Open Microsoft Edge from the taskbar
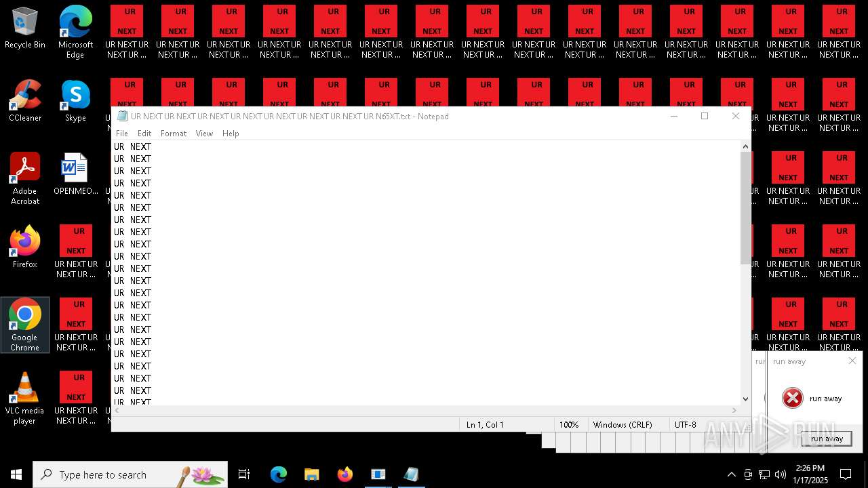868x488 pixels. tap(279, 474)
